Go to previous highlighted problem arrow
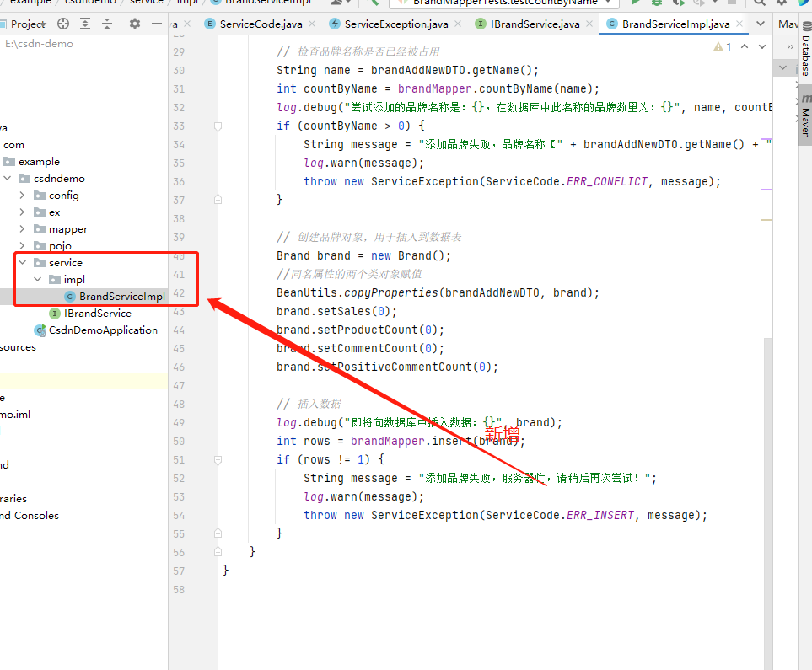 [745, 46]
